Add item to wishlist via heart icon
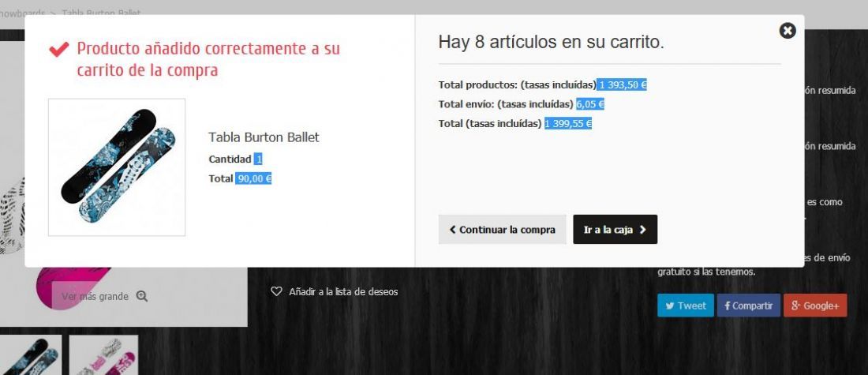This screenshot has width=868, height=375. pyautogui.click(x=276, y=291)
